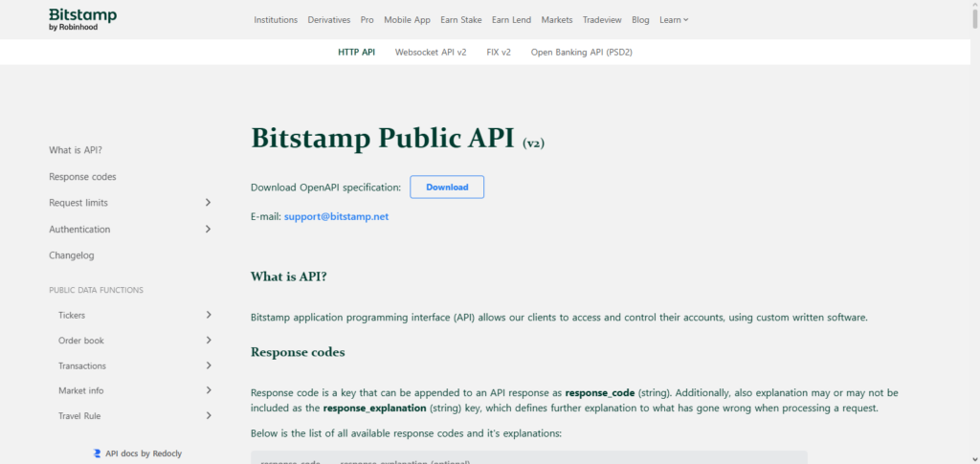The width and height of the screenshot is (980, 464).
Task: Click the PUBLIC DATA FUNCTIONS sidebar label
Action: click(97, 290)
